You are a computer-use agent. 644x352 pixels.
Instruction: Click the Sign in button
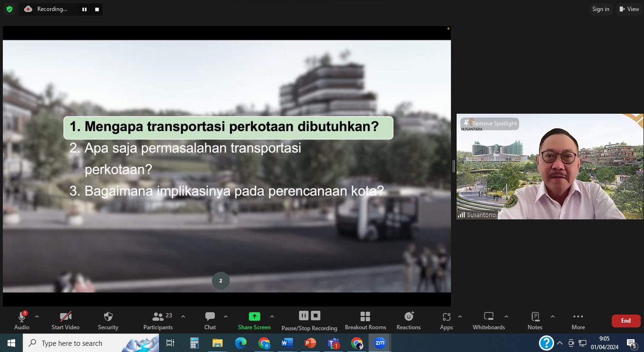point(600,9)
